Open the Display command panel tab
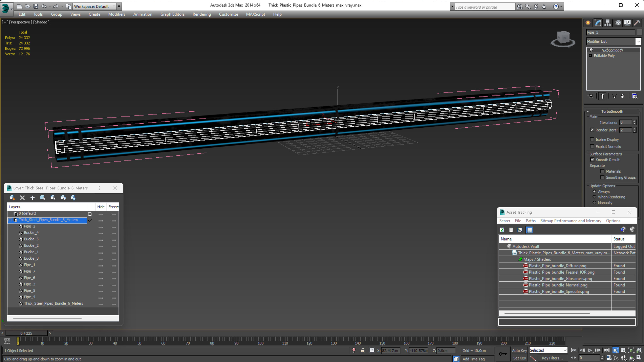The width and height of the screenshot is (644, 362). point(627,23)
